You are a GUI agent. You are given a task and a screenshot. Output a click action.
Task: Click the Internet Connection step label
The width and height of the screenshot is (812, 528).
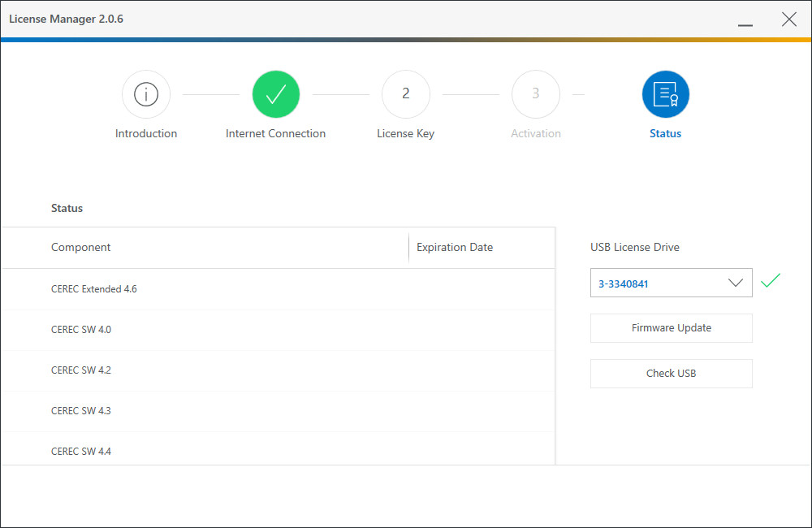pos(275,134)
